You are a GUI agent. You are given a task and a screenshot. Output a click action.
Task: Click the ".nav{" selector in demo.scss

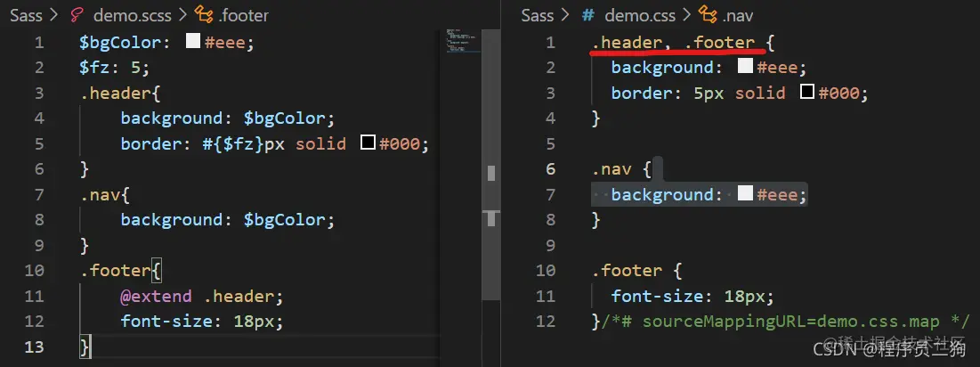104,194
